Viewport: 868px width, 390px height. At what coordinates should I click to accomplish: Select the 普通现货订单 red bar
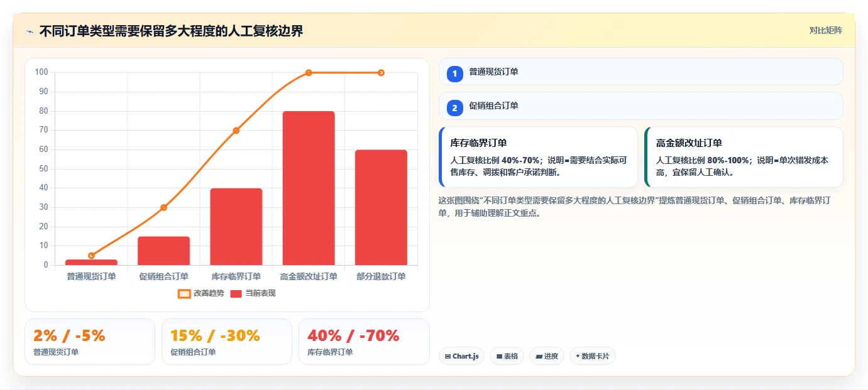coord(92,262)
